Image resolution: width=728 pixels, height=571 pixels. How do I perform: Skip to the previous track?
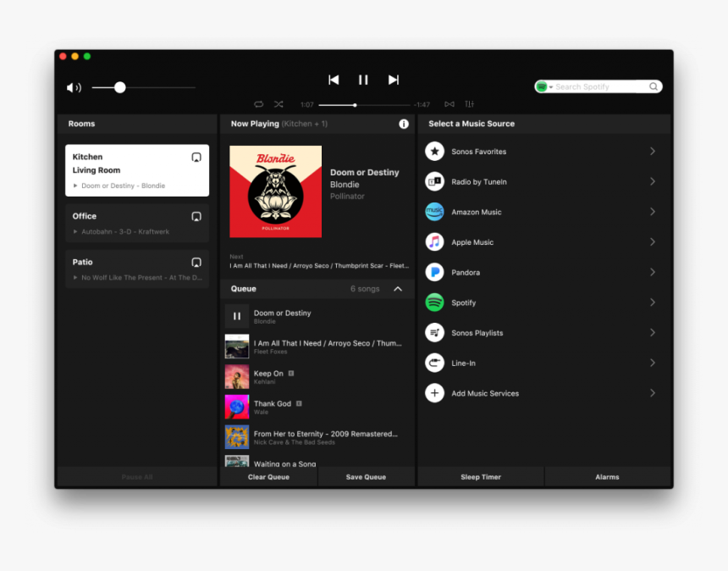[x=334, y=80]
